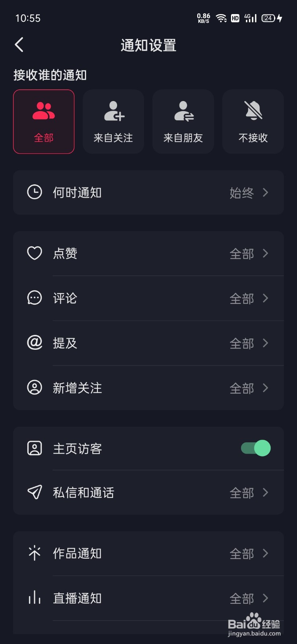Toggle the 主页访客 switch

pyautogui.click(x=256, y=448)
